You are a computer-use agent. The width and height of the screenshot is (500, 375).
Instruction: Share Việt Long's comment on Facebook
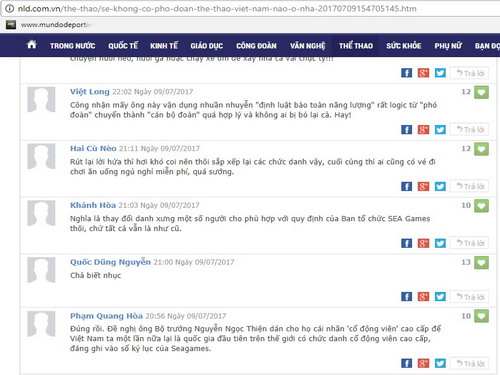(x=406, y=129)
